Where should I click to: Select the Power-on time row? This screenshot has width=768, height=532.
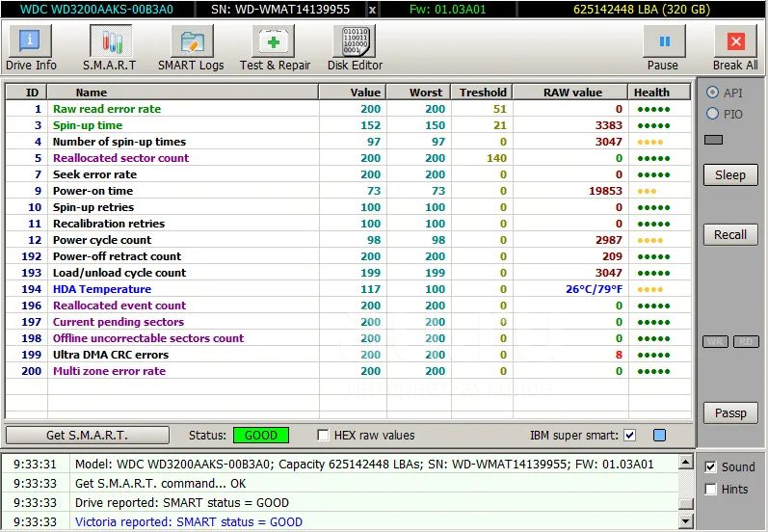click(x=348, y=191)
